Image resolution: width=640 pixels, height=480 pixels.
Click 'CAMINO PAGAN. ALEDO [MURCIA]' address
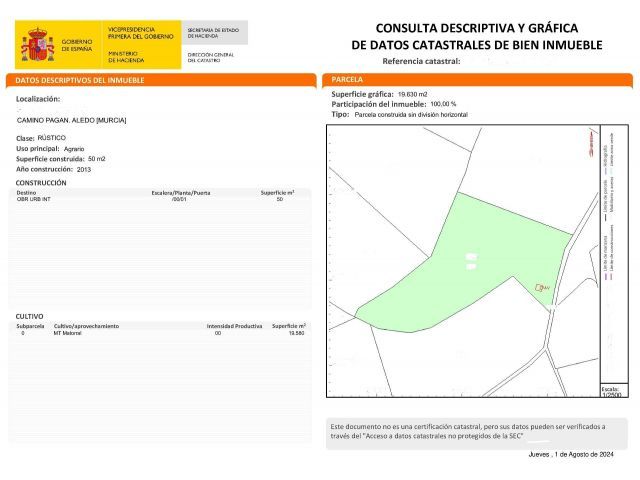coord(71,120)
